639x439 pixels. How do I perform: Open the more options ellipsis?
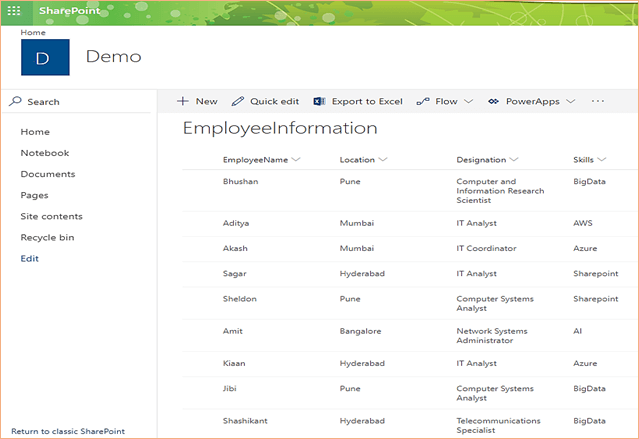pyautogui.click(x=598, y=101)
